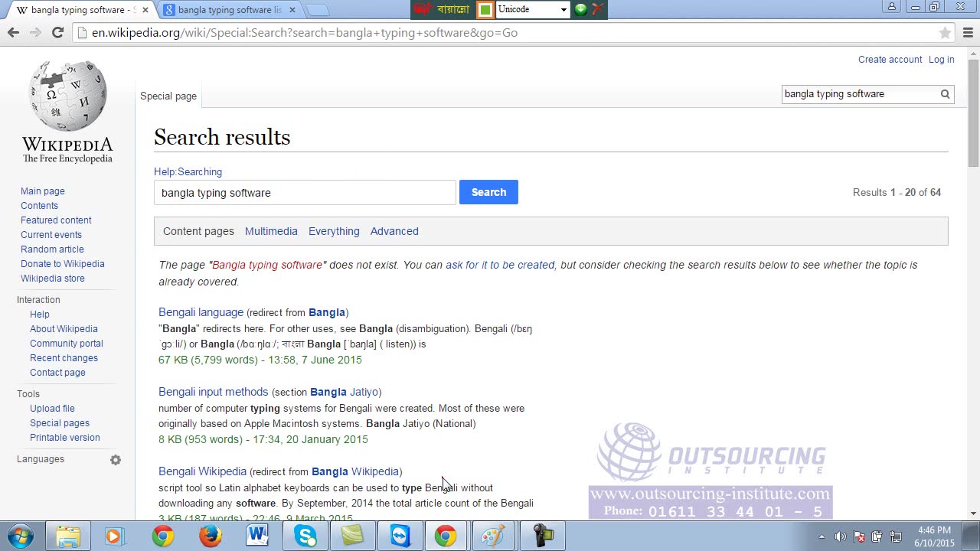980x551 pixels.
Task: Open Current events in the sidebar
Action: [51, 235]
